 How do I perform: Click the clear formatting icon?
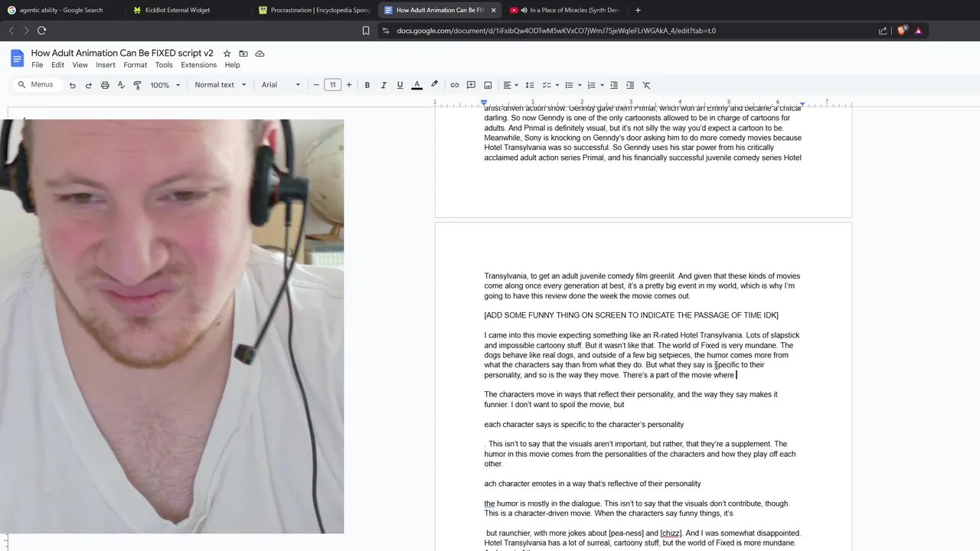(646, 85)
